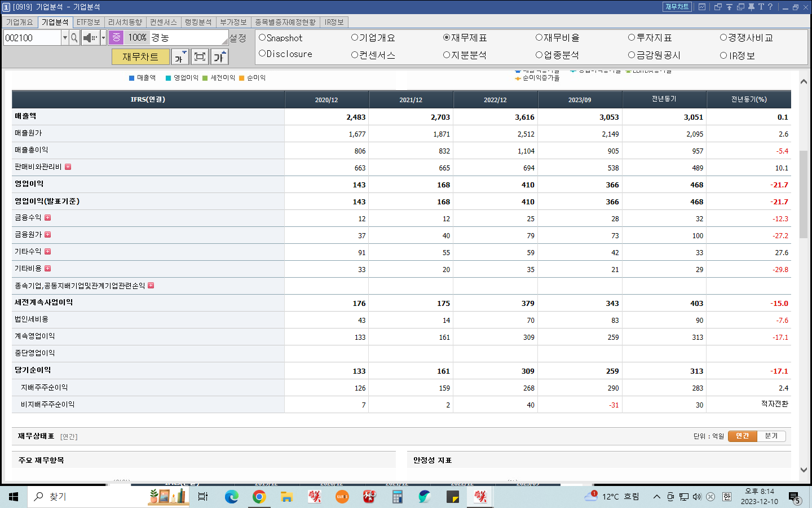Image resolution: width=812 pixels, height=508 pixels.
Task: Click vertical scrollbar down arrow
Action: click(x=804, y=470)
